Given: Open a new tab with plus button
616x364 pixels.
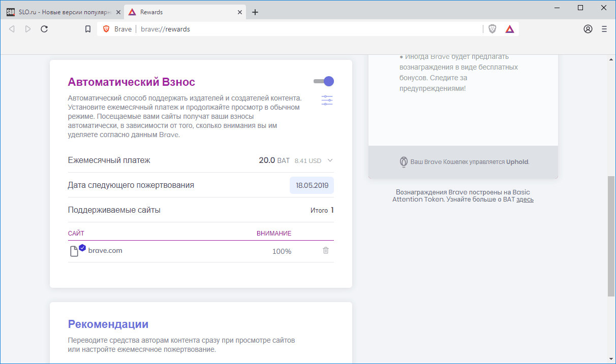Looking at the screenshot, I should coord(255,12).
